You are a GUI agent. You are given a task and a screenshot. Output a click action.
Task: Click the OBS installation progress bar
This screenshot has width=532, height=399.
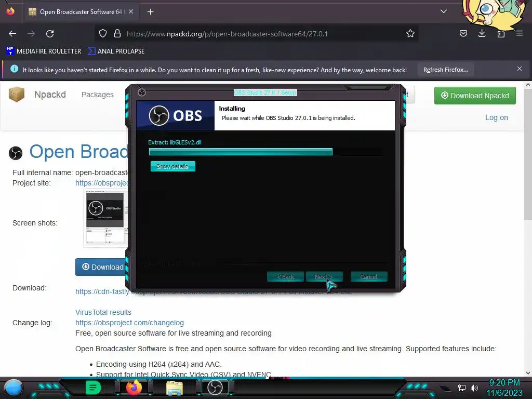[265, 152]
